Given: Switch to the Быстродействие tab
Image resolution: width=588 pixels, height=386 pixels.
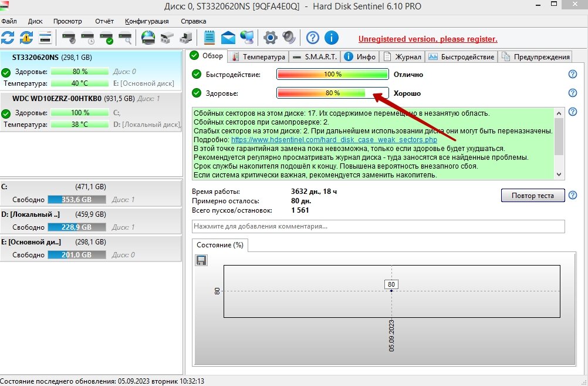Looking at the screenshot, I should pyautogui.click(x=462, y=57).
